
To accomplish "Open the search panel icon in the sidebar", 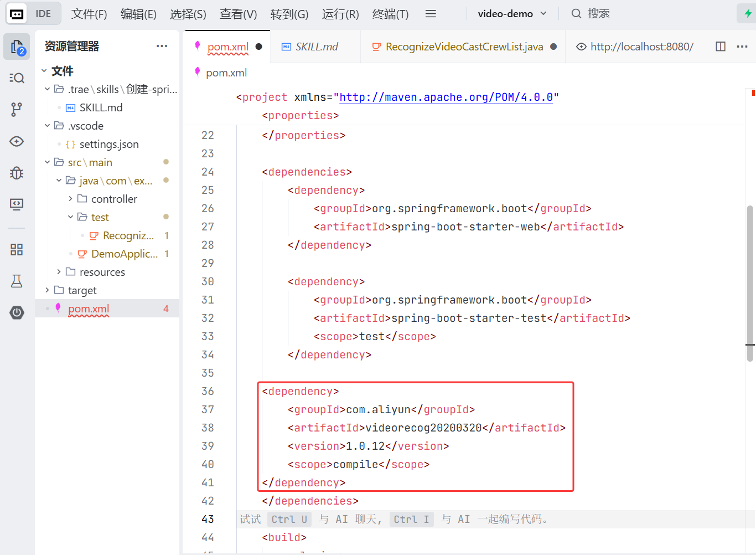I will (x=17, y=78).
